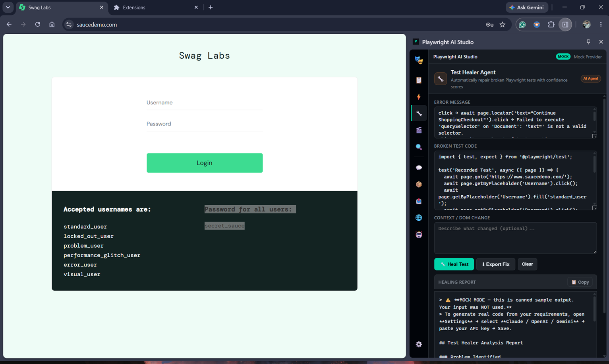Viewport: 609px width, 364px height.
Task: Open the speech bubble chat icon
Action: (419, 168)
